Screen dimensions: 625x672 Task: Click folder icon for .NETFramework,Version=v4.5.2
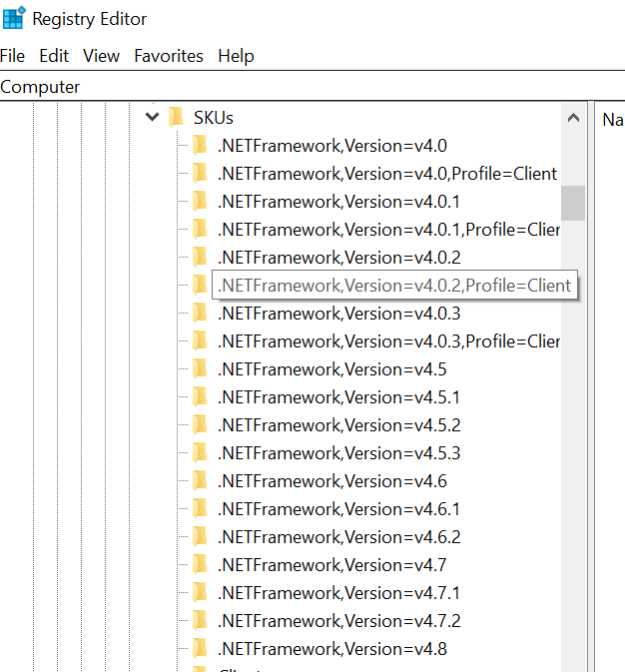[201, 424]
